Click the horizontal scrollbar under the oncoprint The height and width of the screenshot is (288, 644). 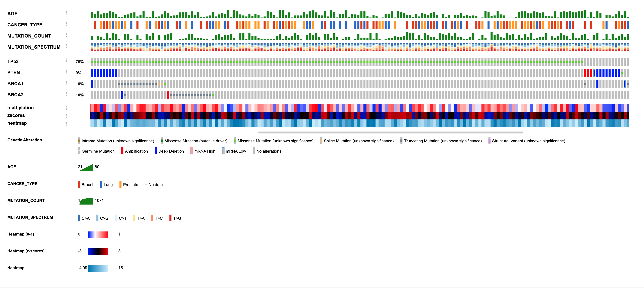pyautogui.click(x=390, y=132)
